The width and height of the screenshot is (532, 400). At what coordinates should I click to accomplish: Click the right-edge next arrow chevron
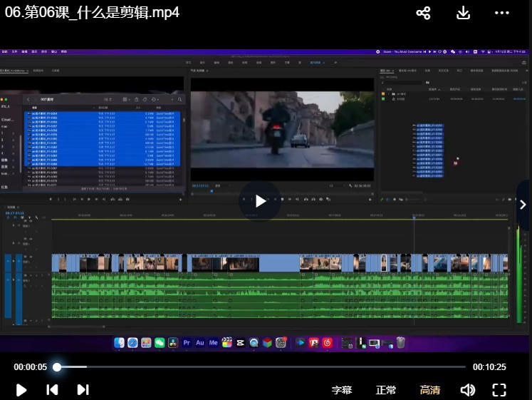[x=523, y=205]
